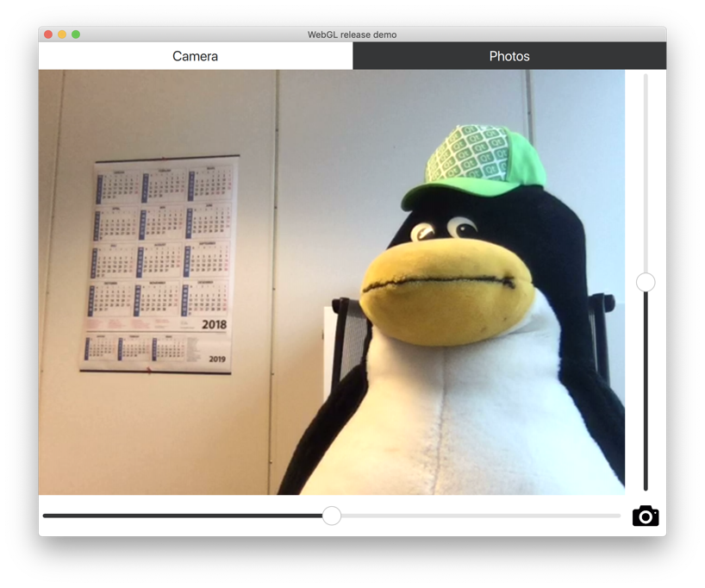This screenshot has width=705, height=588.
Task: Click the penguin's eyes in the preview
Action: [x=444, y=230]
